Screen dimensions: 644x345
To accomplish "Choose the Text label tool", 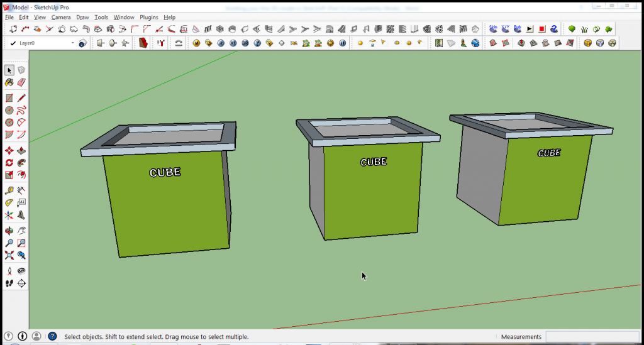I will click(x=21, y=203).
